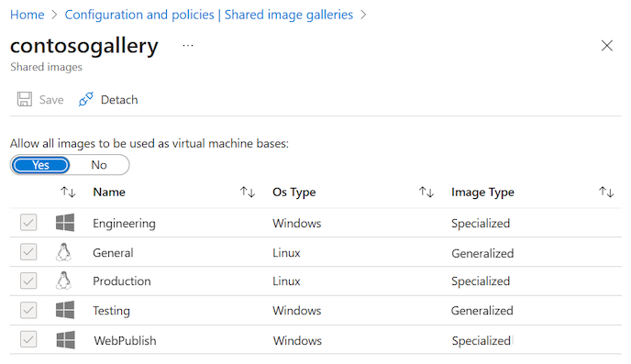Open Configuration and policies Shared image galleries breadcrumb
Screen dimensions: 631x364
coord(209,15)
